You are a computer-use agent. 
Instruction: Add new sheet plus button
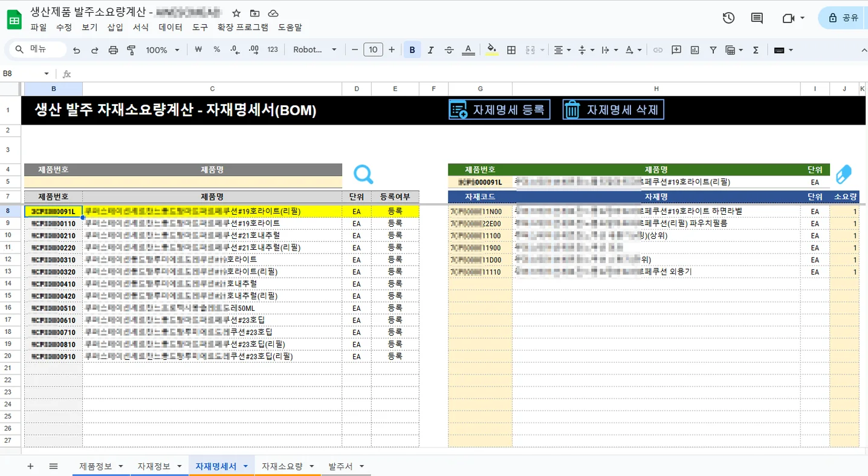point(30,466)
